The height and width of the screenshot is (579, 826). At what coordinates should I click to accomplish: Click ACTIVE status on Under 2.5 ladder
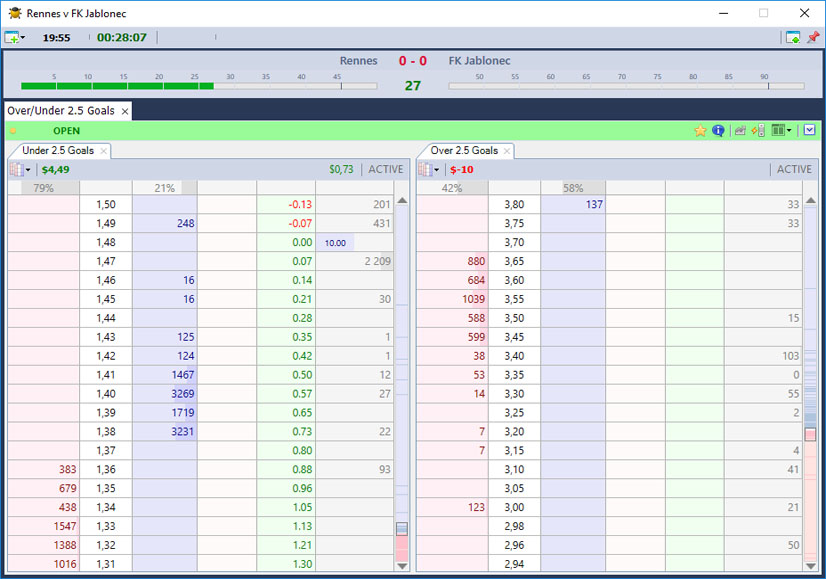coord(386,169)
